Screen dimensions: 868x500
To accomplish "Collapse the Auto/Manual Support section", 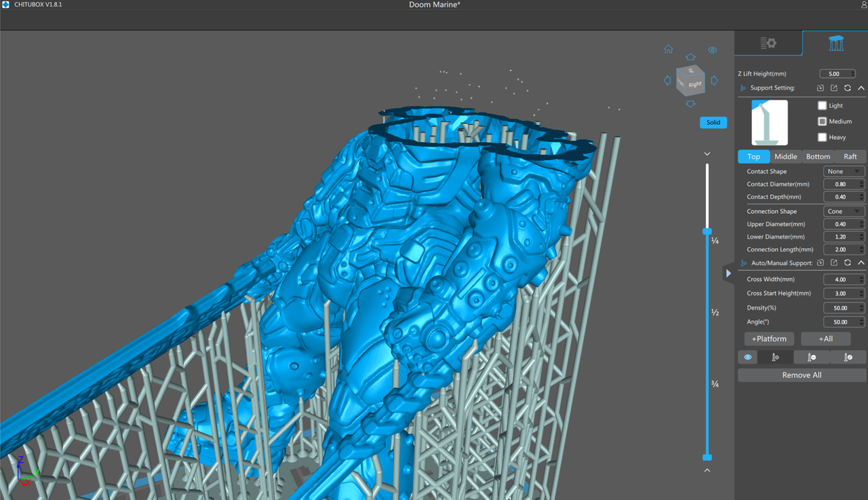I will point(861,263).
